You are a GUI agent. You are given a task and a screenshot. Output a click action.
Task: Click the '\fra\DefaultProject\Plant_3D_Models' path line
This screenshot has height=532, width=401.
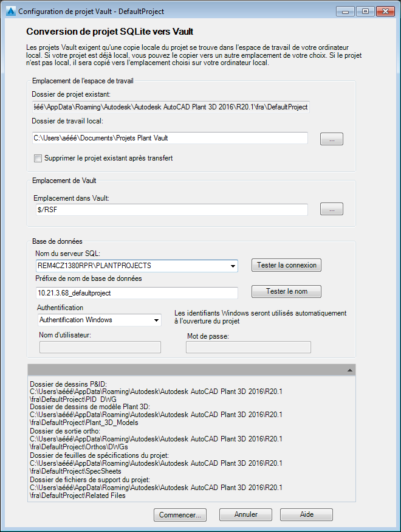[84, 423]
